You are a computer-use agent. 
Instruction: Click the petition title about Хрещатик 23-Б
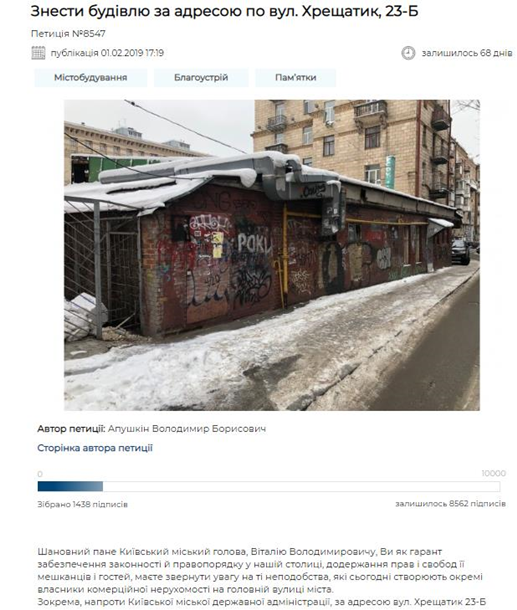click(x=224, y=11)
